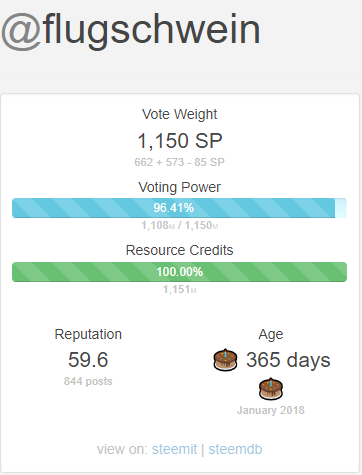Click the unfilled end of Voting Power bar
The width and height of the screenshot is (362, 475).
tap(341, 208)
